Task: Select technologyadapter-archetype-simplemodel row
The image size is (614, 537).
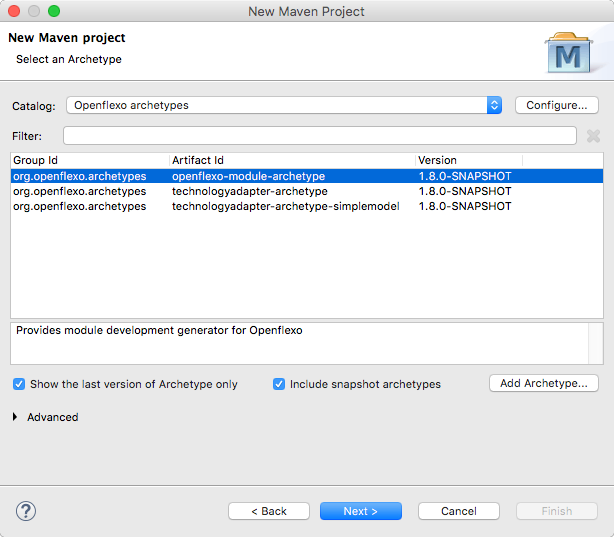Action: click(307, 206)
